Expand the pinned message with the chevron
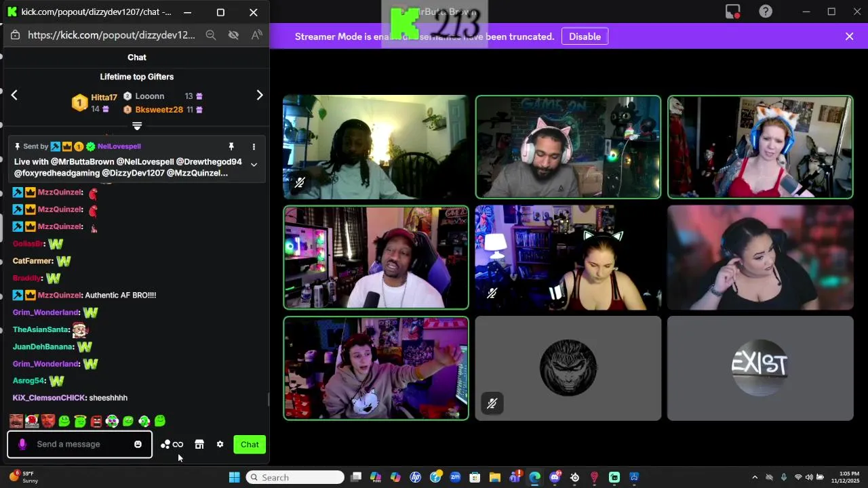The image size is (868, 488). (x=254, y=164)
